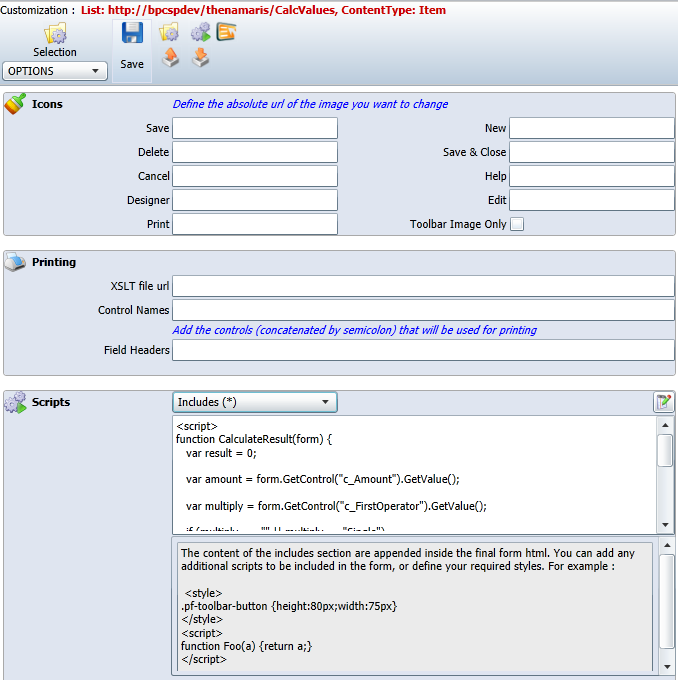
Task: Click into the Field Headers field
Action: (x=423, y=350)
